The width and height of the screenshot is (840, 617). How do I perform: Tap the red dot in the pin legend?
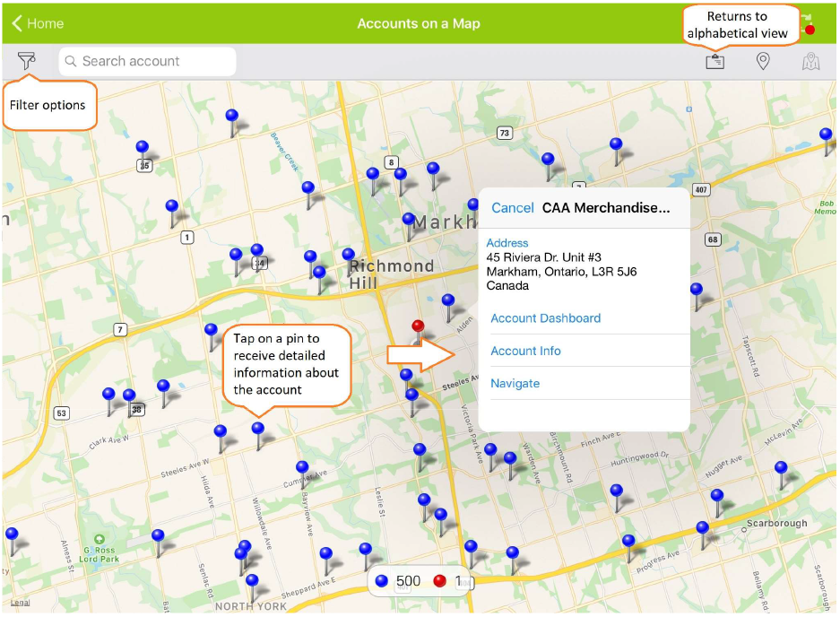tap(440, 581)
